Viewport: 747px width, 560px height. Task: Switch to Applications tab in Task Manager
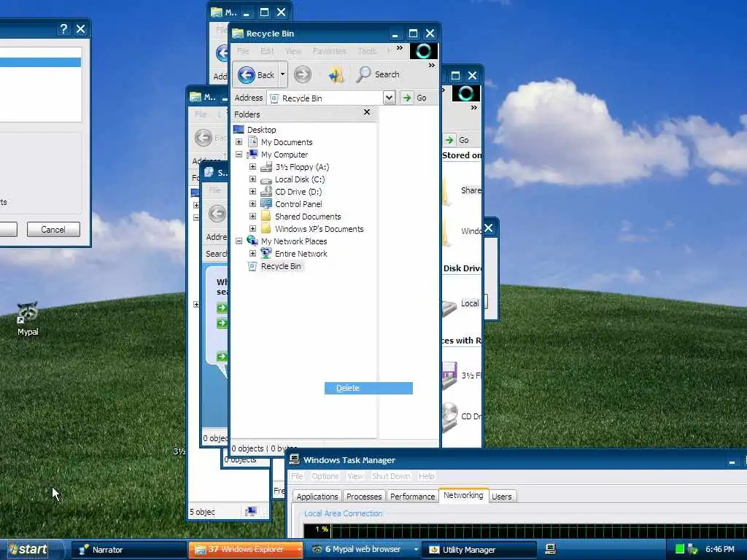pos(317,496)
